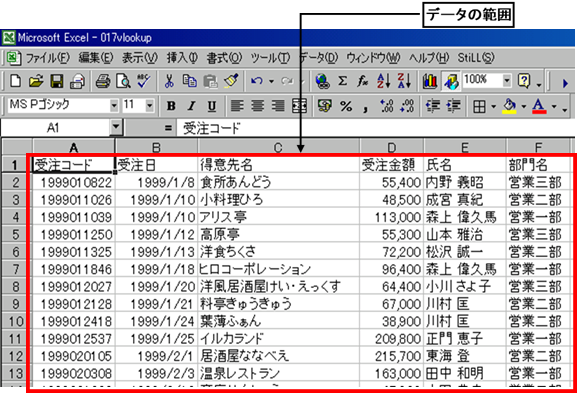Screen dimensions: 577x393
Task: Expand the MS Pゴシック font dropdown
Action: pos(114,106)
